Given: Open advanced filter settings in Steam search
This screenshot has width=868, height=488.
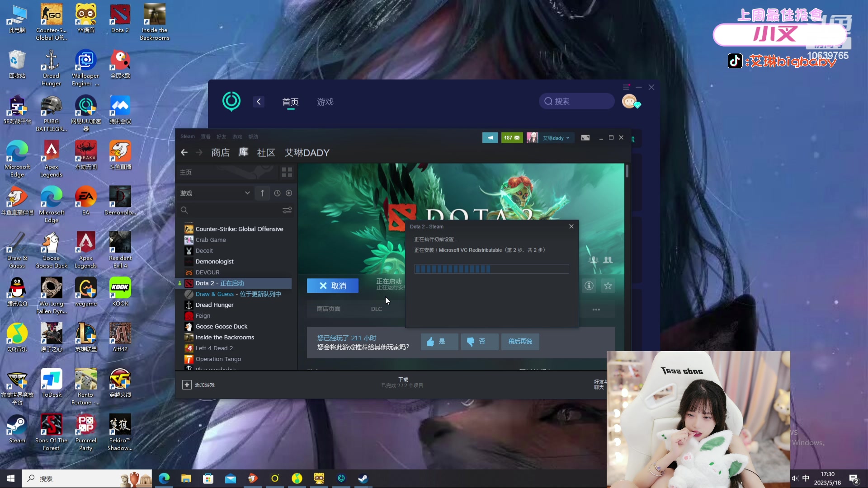Looking at the screenshot, I should pos(287,210).
